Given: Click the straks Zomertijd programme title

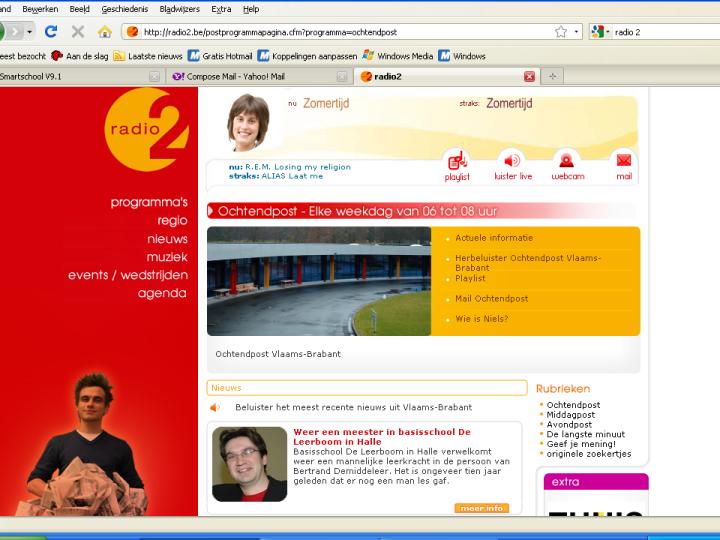Looking at the screenshot, I should pyautogui.click(x=509, y=103).
